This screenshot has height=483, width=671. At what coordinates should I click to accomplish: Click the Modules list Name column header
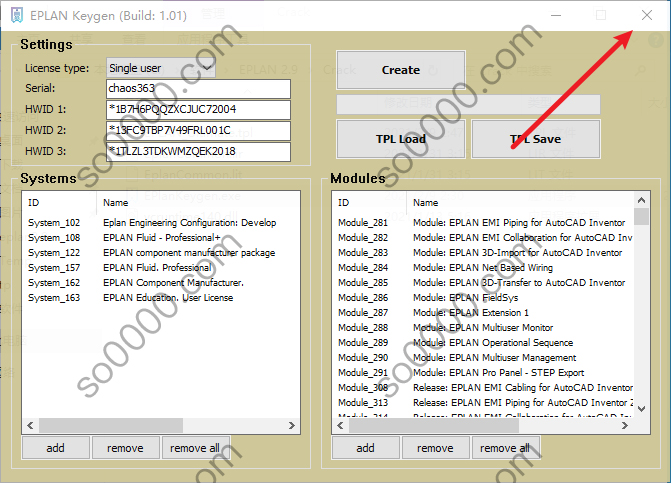(x=520, y=202)
